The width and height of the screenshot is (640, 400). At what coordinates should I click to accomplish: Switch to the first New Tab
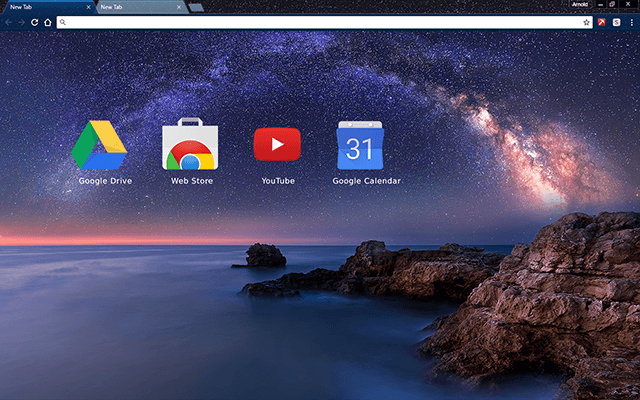pos(40,7)
